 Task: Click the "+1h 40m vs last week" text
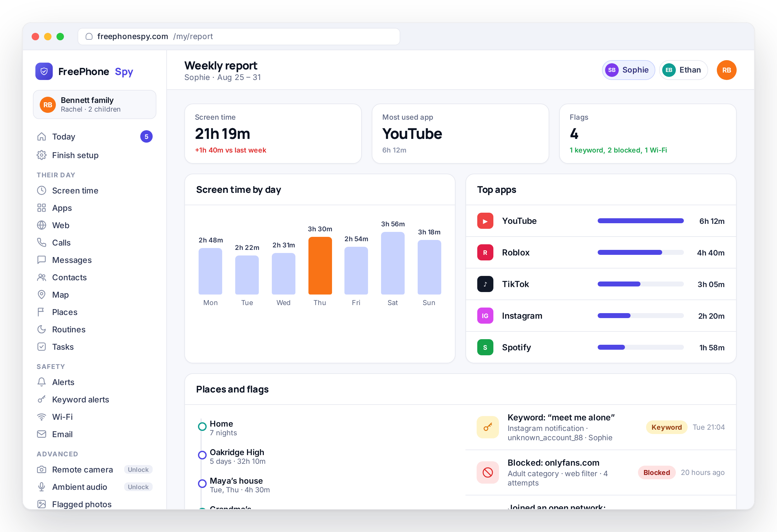click(231, 150)
